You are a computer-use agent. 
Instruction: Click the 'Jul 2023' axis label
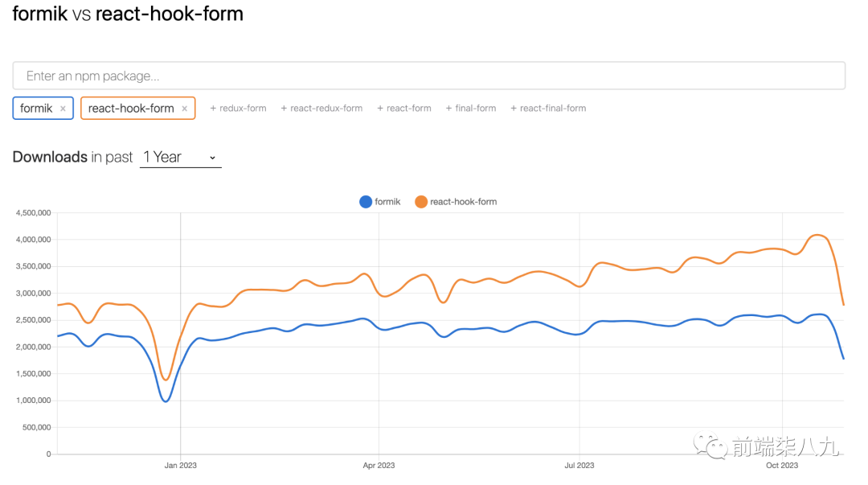pyautogui.click(x=579, y=466)
